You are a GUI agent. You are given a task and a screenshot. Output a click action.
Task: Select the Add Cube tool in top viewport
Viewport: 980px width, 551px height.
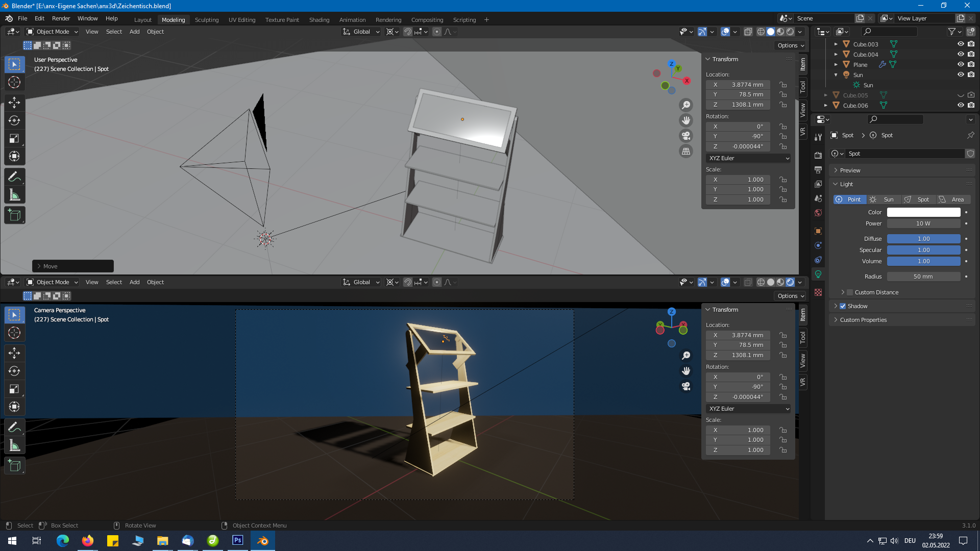click(14, 215)
